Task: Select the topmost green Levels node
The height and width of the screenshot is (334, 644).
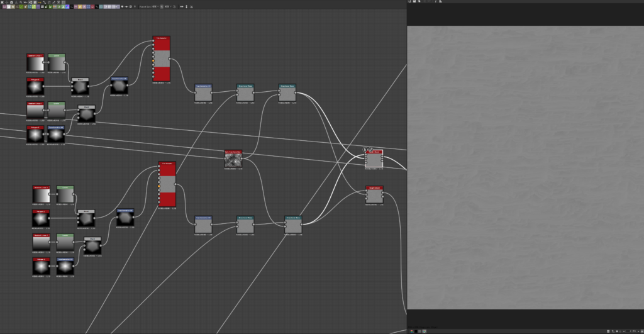Action: click(x=56, y=62)
